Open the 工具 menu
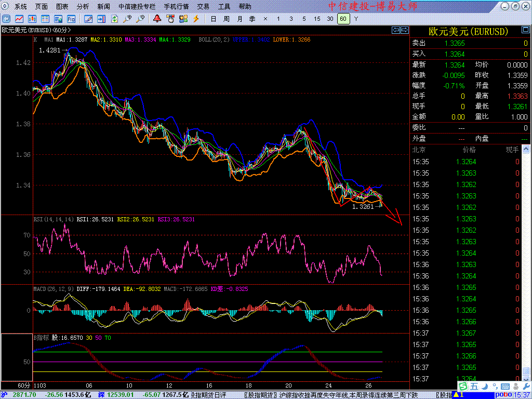 [224, 6]
